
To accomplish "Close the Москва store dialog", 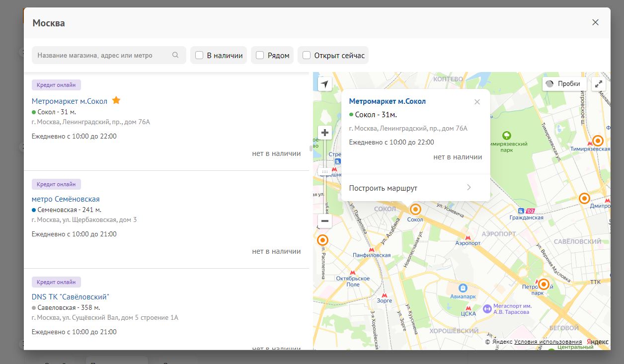I will pyautogui.click(x=595, y=22).
